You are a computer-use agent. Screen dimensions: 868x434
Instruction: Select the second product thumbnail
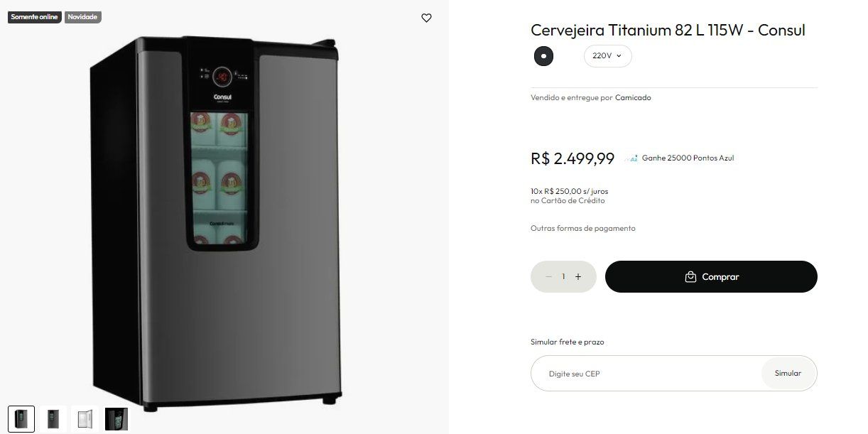[x=53, y=419]
